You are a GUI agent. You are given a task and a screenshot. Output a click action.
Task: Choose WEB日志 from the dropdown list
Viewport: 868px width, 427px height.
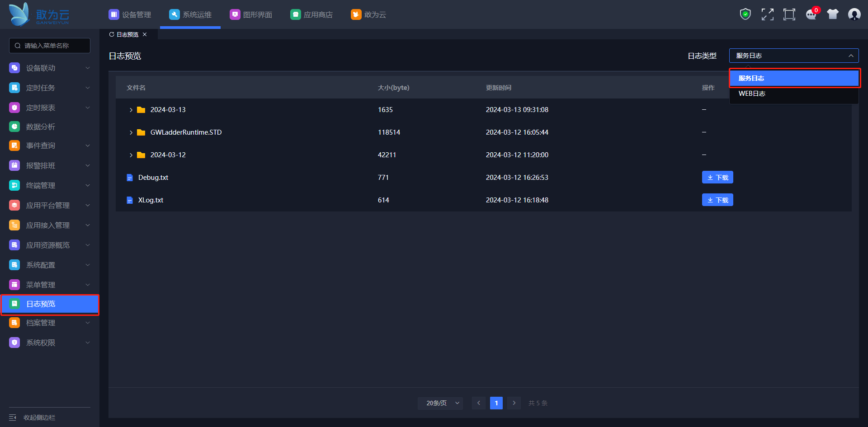[794, 94]
